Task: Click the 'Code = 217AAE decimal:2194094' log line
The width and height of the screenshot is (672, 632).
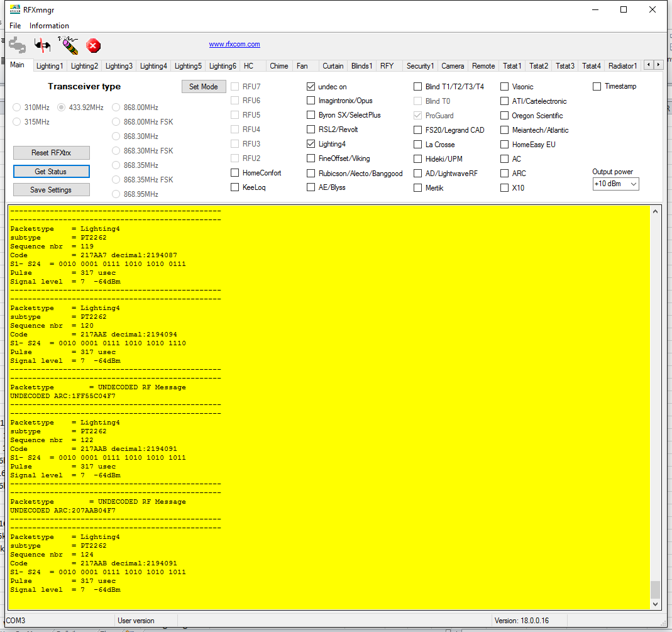Action: pos(94,335)
